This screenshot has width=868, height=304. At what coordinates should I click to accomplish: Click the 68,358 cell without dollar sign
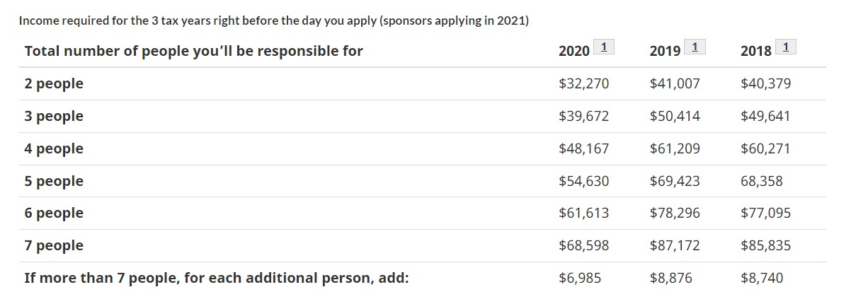click(x=762, y=182)
